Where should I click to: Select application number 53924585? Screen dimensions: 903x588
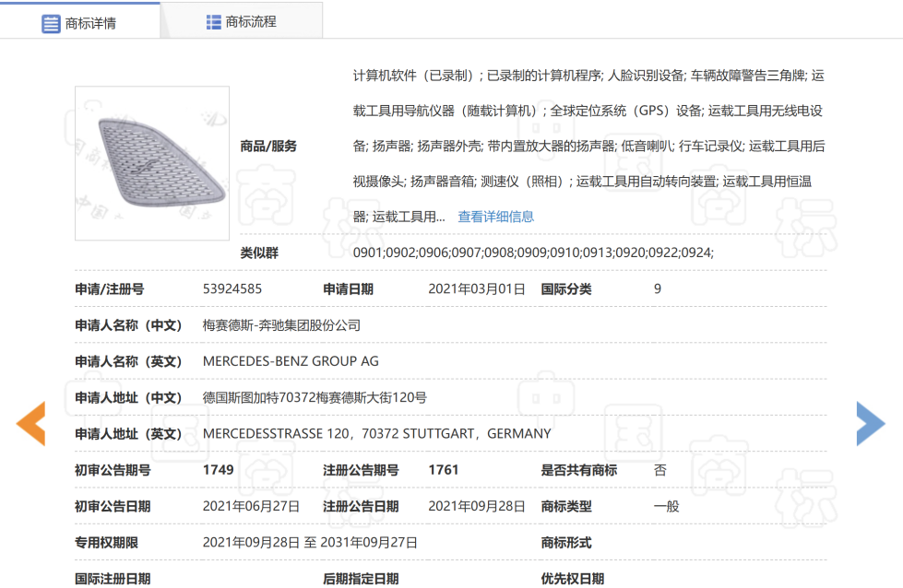pyautogui.click(x=232, y=288)
